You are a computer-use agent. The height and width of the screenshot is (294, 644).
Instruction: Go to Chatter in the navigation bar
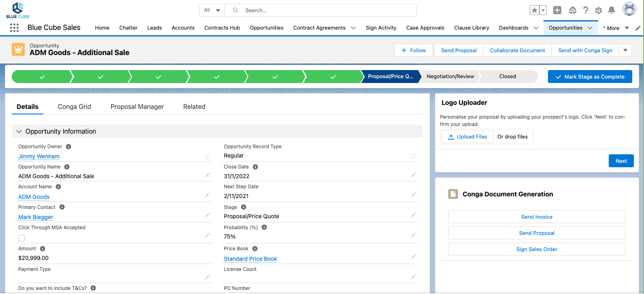(x=128, y=28)
